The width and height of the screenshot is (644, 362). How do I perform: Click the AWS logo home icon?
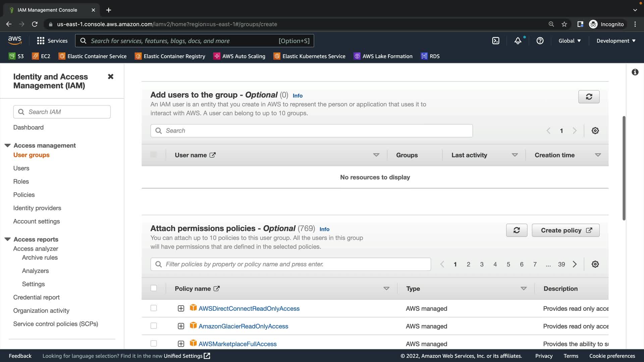[x=15, y=40]
